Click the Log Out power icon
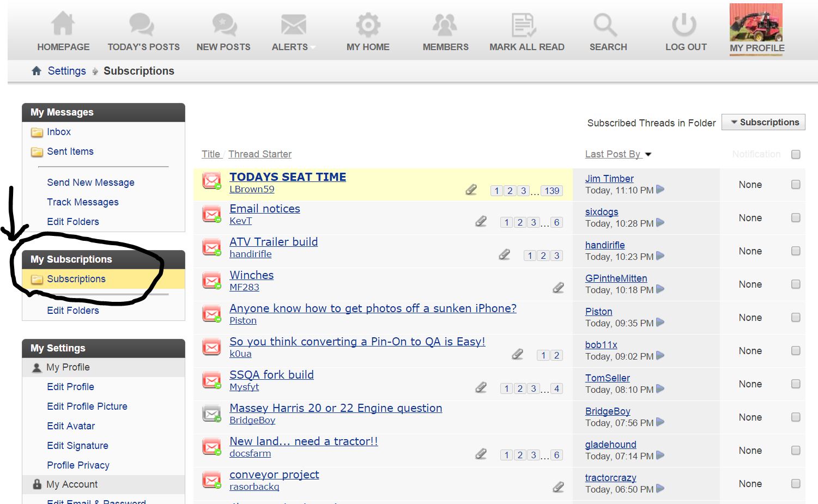Screen dimensions: 818x504 [684, 25]
